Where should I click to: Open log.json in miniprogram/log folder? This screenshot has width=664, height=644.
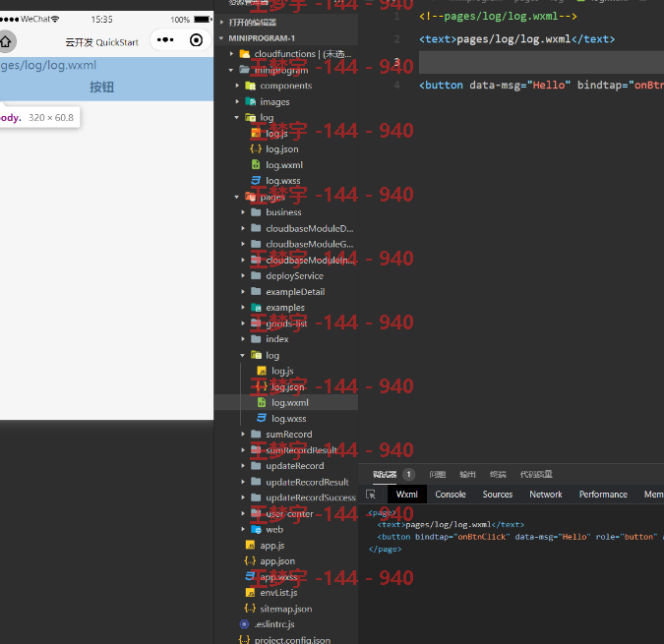pyautogui.click(x=282, y=148)
